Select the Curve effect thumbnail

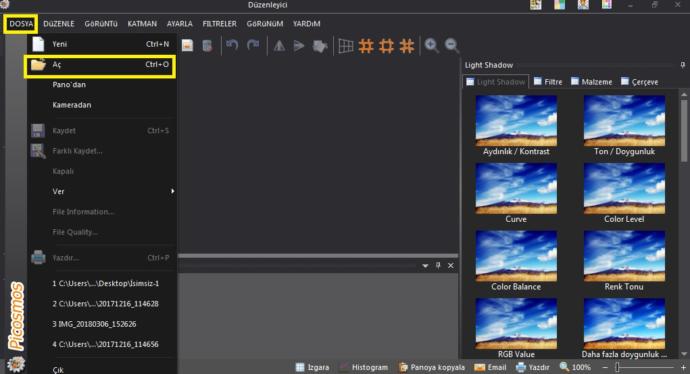[x=516, y=188]
